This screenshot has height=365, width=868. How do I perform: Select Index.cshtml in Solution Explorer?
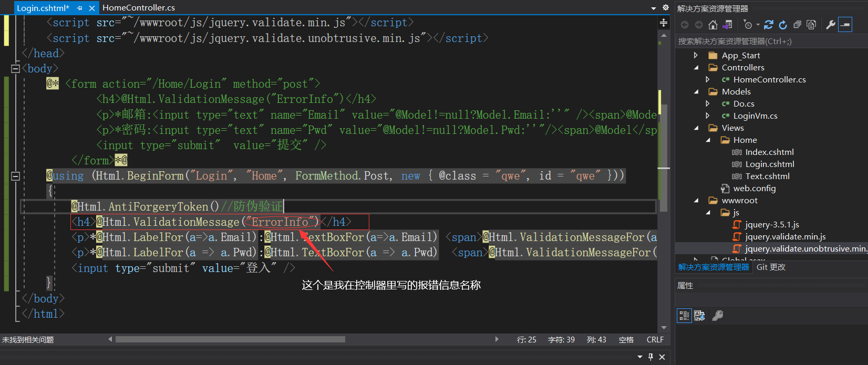click(769, 152)
